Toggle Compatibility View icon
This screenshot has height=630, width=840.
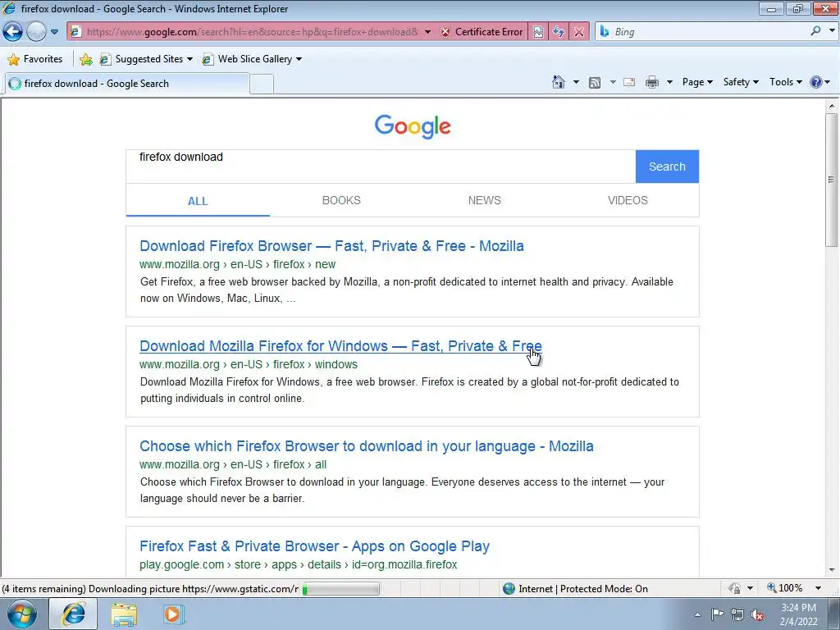pos(538,32)
